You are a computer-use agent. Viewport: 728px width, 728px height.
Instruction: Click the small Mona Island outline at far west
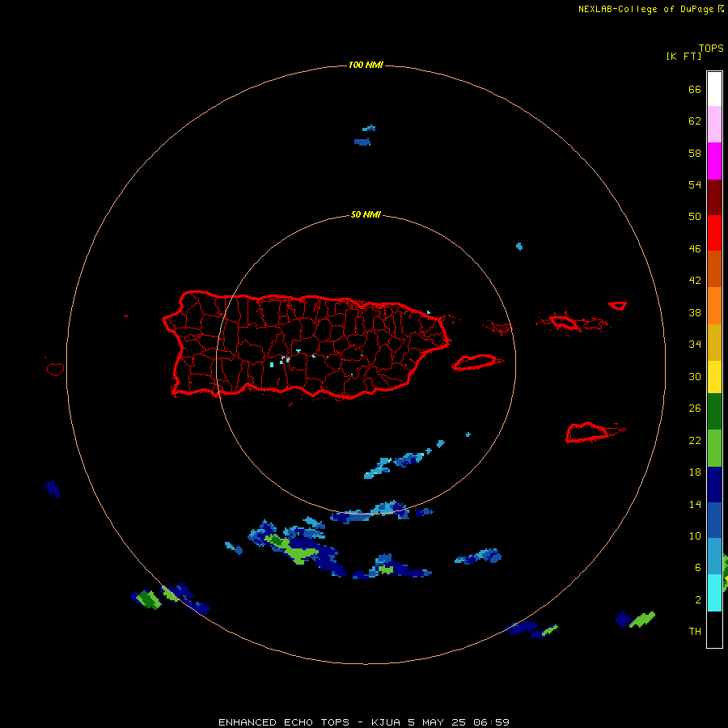click(x=55, y=369)
